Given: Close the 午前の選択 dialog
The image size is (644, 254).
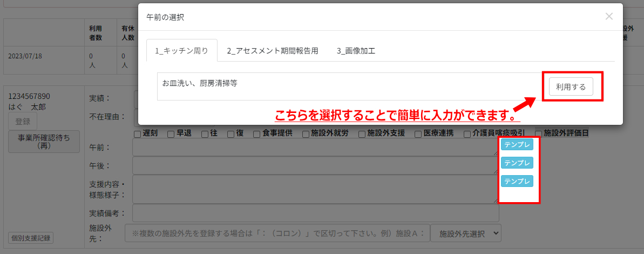Looking at the screenshot, I should tap(609, 17).
